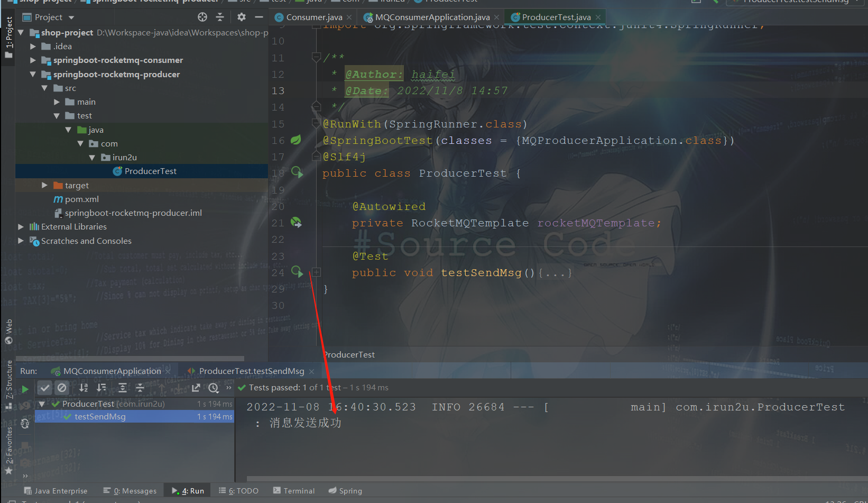Close the MQConsumerApplication.java tab
868x503 pixels.
tap(497, 17)
